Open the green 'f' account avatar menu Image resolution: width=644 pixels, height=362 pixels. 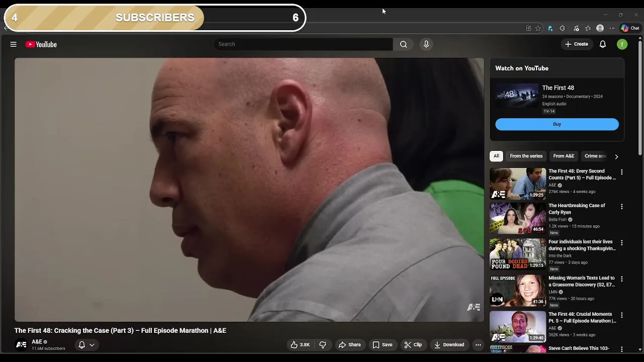pyautogui.click(x=622, y=44)
